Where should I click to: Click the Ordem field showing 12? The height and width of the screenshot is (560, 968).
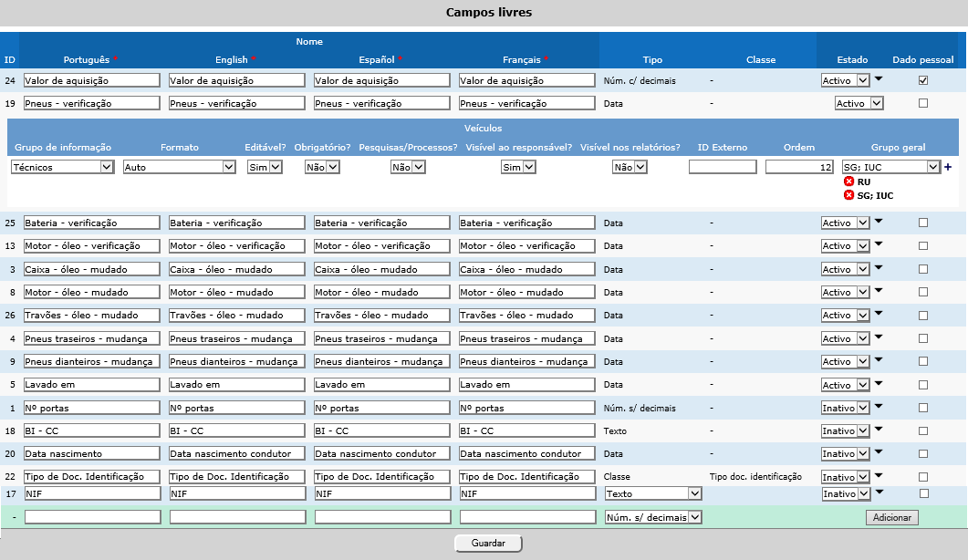800,167
